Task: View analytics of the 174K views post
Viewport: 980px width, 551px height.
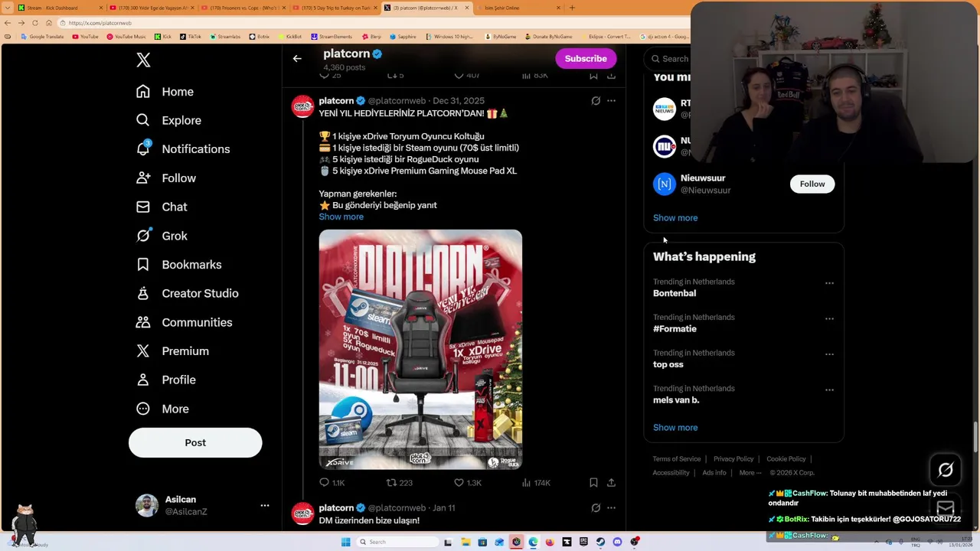Action: click(x=535, y=483)
